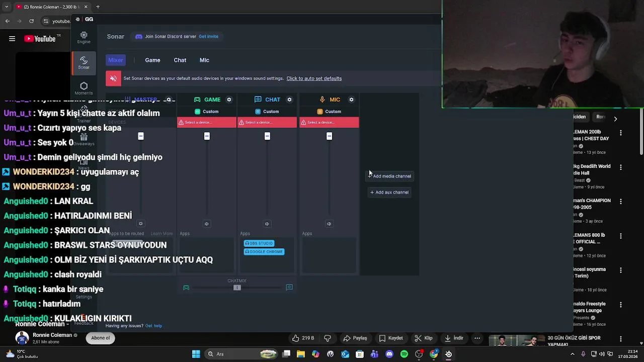644x362 pixels.
Task: Switch to the Chat tab
Action: (180, 60)
